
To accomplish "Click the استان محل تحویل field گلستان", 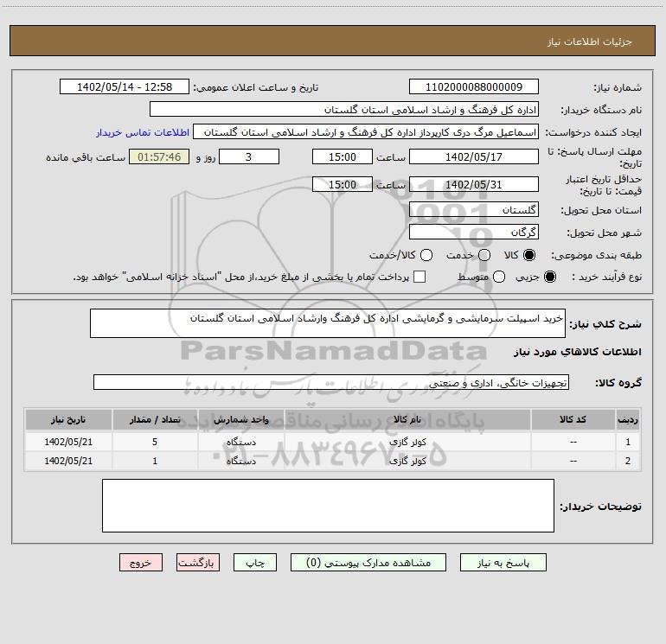I will (x=474, y=210).
